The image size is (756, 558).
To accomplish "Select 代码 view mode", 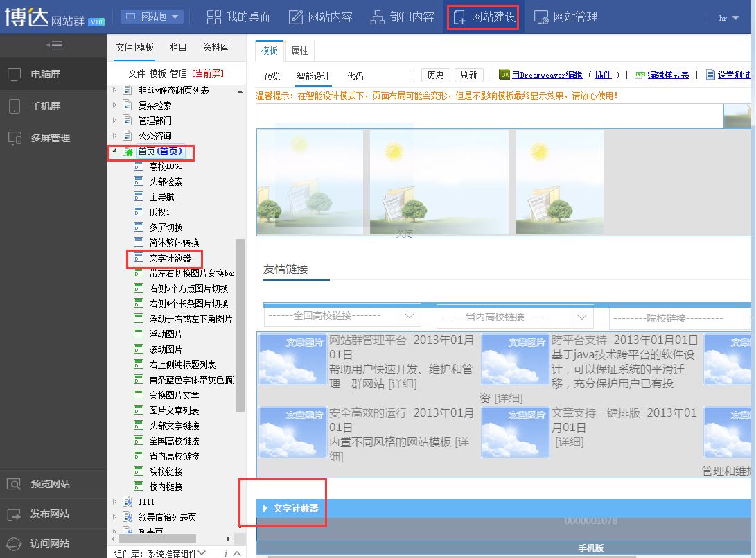I will [355, 76].
